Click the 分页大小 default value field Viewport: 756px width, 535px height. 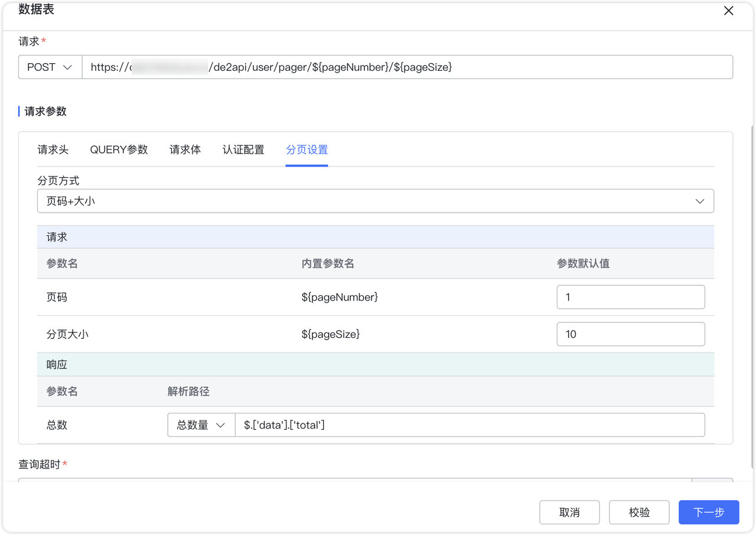[631, 334]
